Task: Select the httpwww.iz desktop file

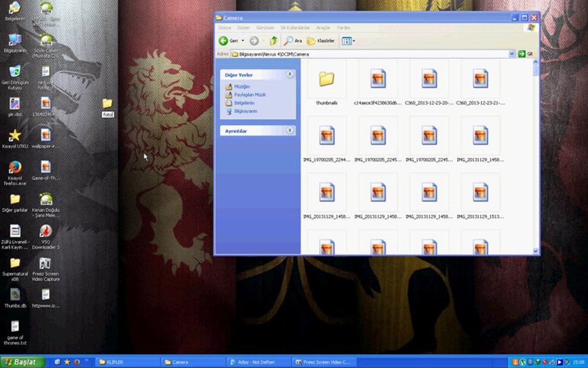Action: (46, 298)
